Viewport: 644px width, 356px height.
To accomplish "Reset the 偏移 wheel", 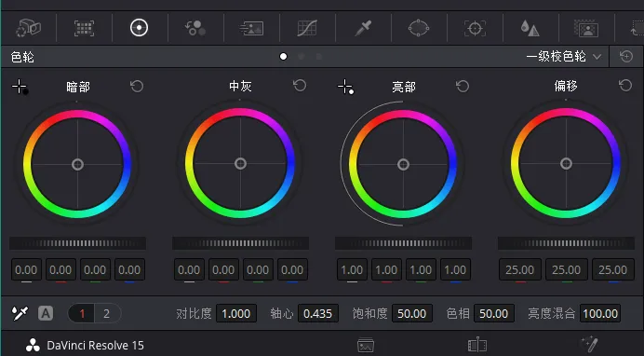I will (625, 86).
